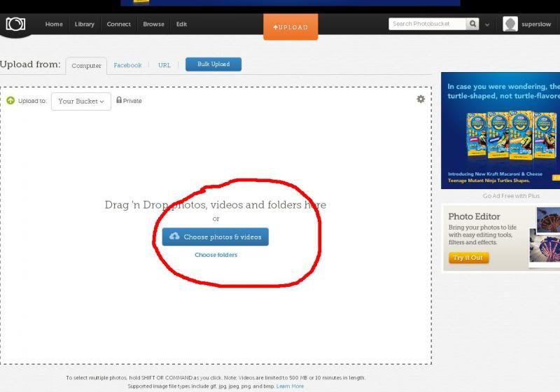Click the Kraft Macaroni & Cheese ad
Screen dimensions: 560x392
coord(500,130)
